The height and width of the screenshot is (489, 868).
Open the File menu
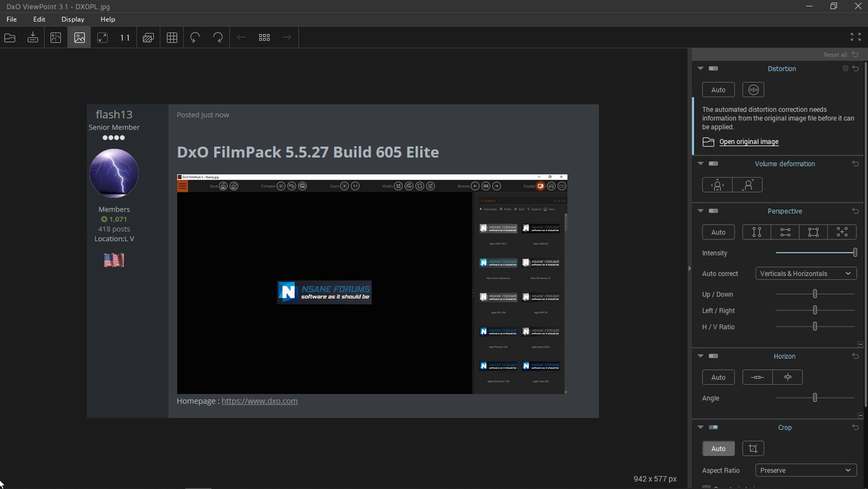(x=12, y=19)
